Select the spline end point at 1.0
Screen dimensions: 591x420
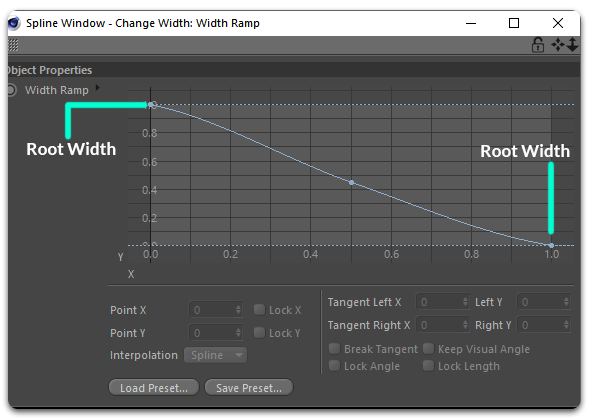(x=551, y=245)
